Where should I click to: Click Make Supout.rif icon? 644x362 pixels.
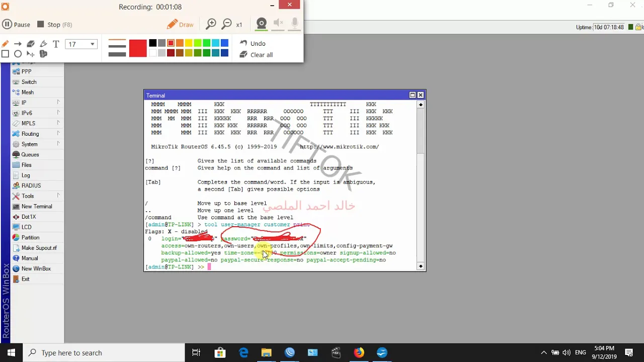click(x=16, y=248)
